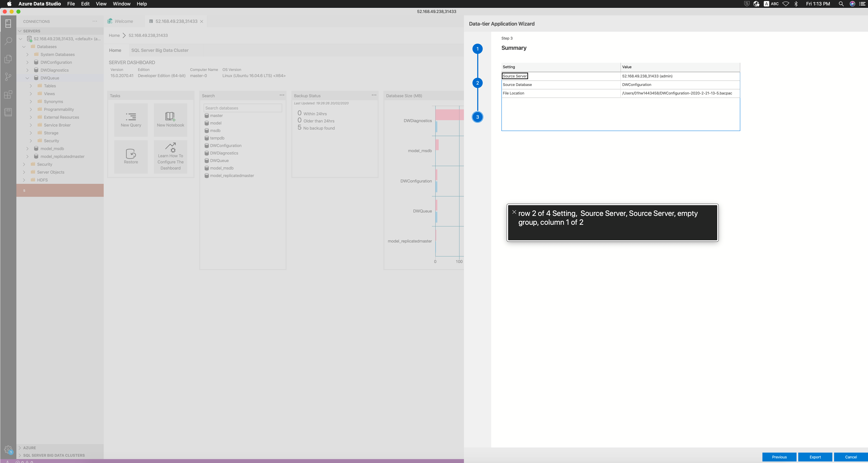Open the Window menu in the menu bar
This screenshot has height=463, width=868.
[121, 4]
